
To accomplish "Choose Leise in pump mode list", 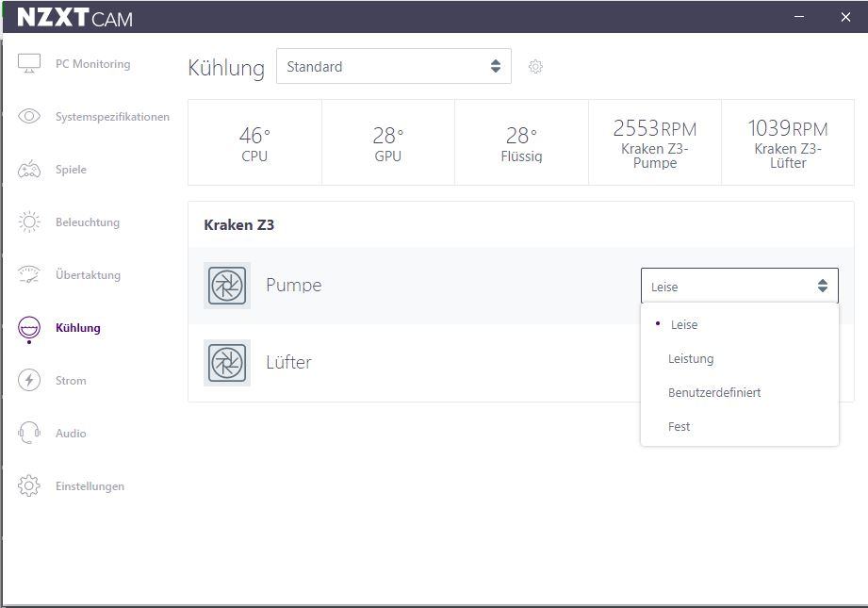I will point(740,324).
